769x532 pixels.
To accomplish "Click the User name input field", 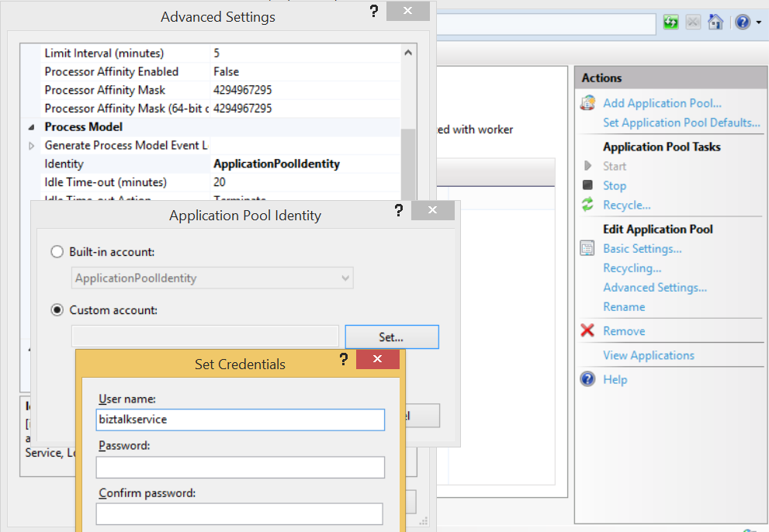I will pos(241,420).
